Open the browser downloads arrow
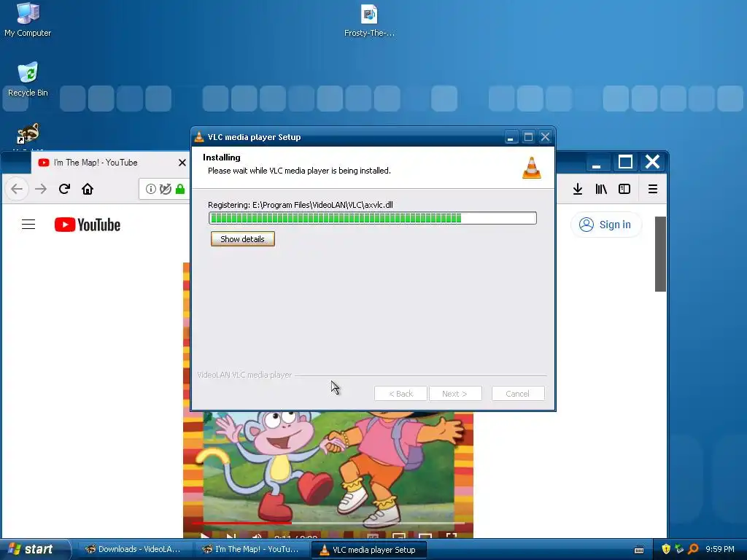The width and height of the screenshot is (747, 560). coord(578,189)
